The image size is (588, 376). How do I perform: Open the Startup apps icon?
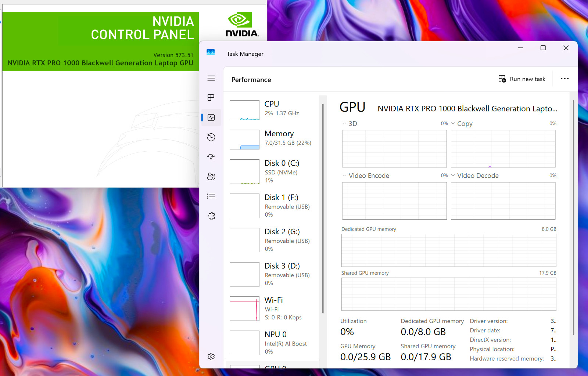(x=211, y=157)
